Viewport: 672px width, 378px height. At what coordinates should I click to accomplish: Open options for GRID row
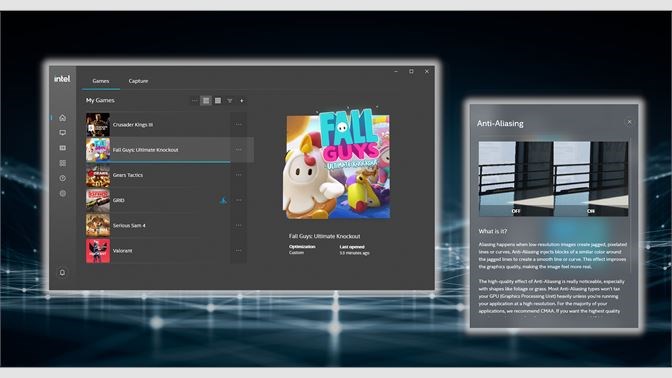(239, 200)
